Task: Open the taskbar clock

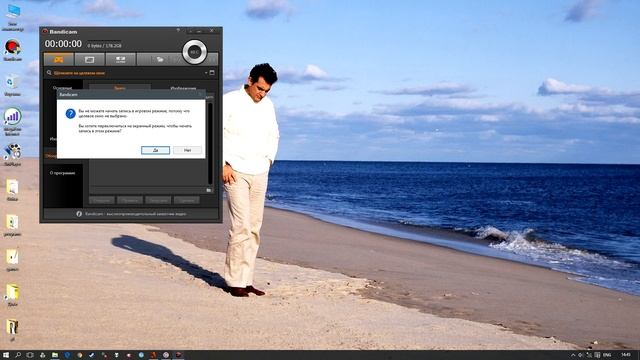Action: (x=625, y=355)
